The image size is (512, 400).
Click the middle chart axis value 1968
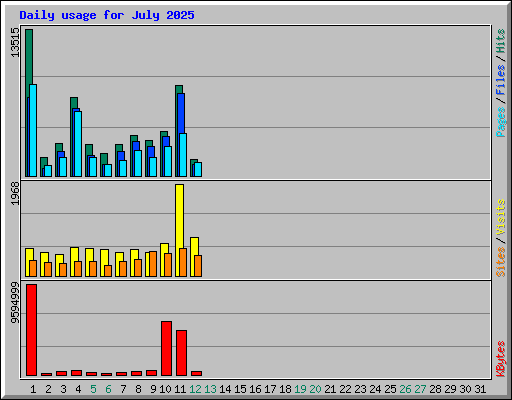(x=15, y=193)
